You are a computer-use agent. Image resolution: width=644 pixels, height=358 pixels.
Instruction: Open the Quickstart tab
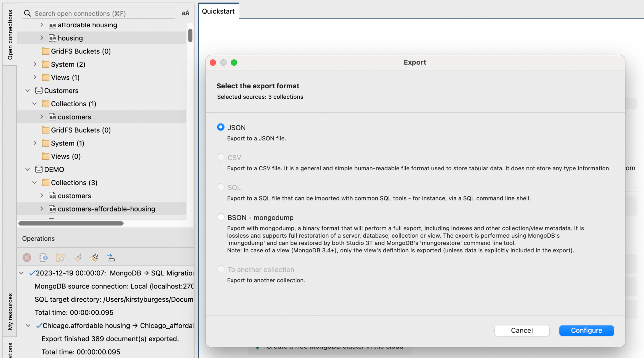pos(218,11)
